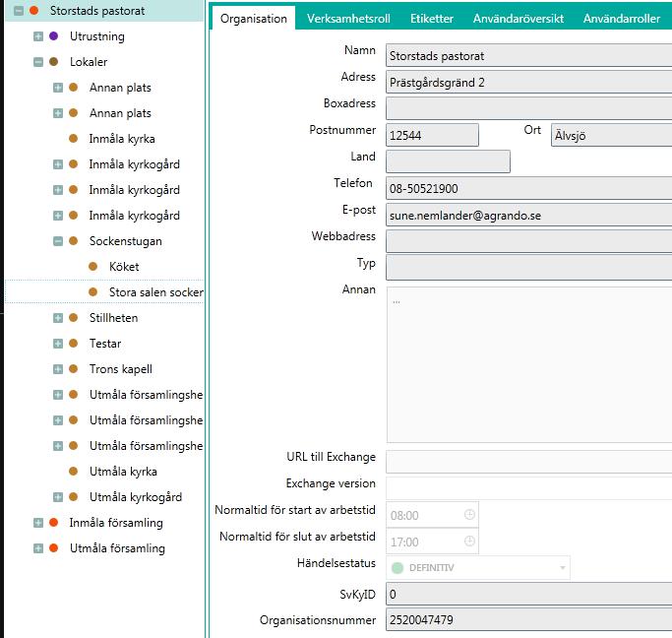Click the E-post field
Image resolution: width=672 pixels, height=638 pixels.
(x=529, y=215)
